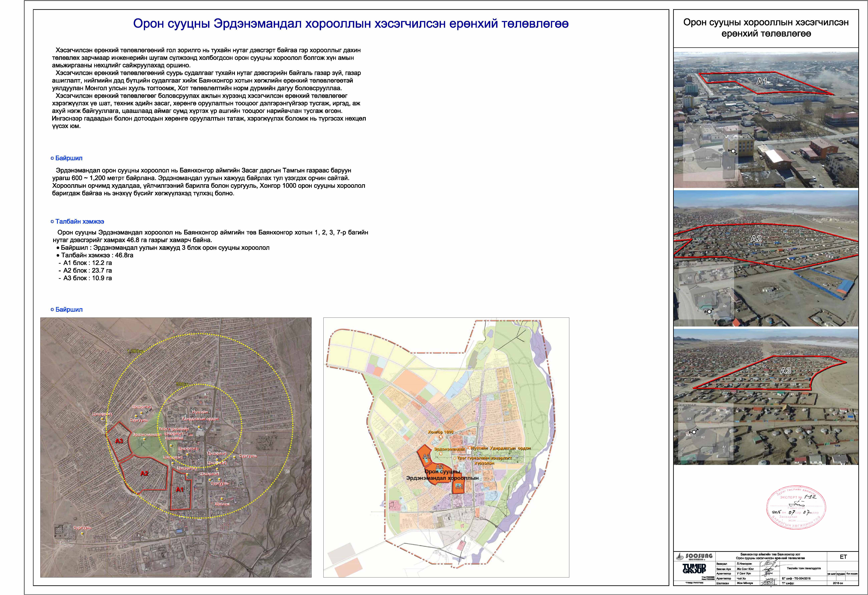Click the SOOSUNG Engineering logo

click(x=694, y=557)
